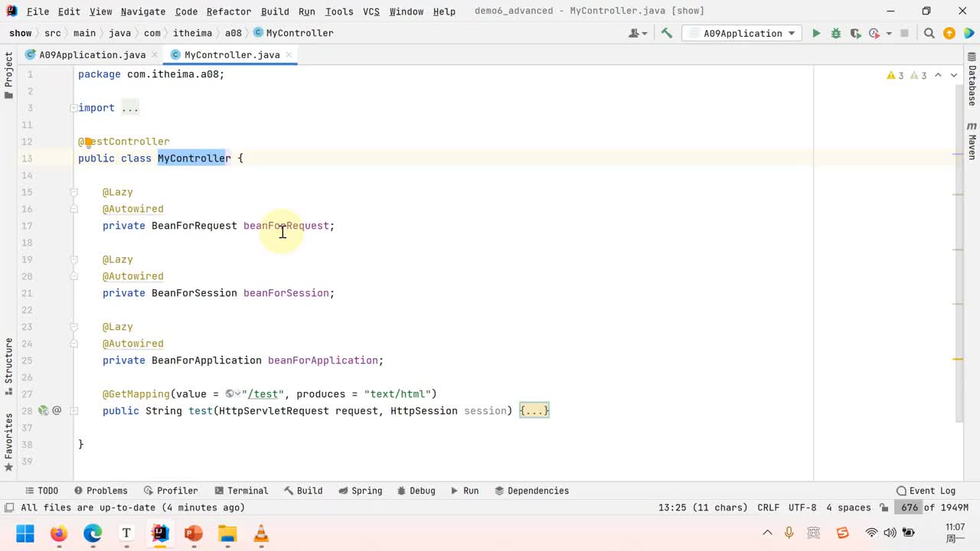Screen dimensions: 980x551
Task: Open the user account icon in toolbar
Action: 637,33
